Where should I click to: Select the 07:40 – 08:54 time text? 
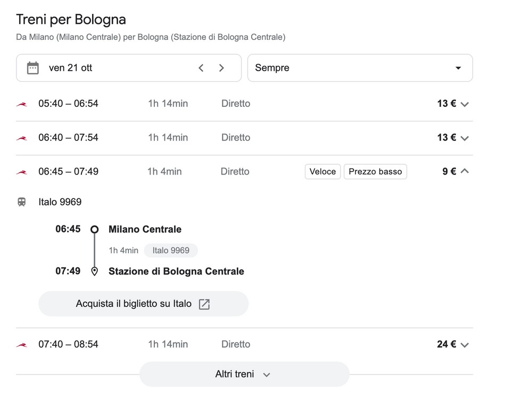(68, 344)
